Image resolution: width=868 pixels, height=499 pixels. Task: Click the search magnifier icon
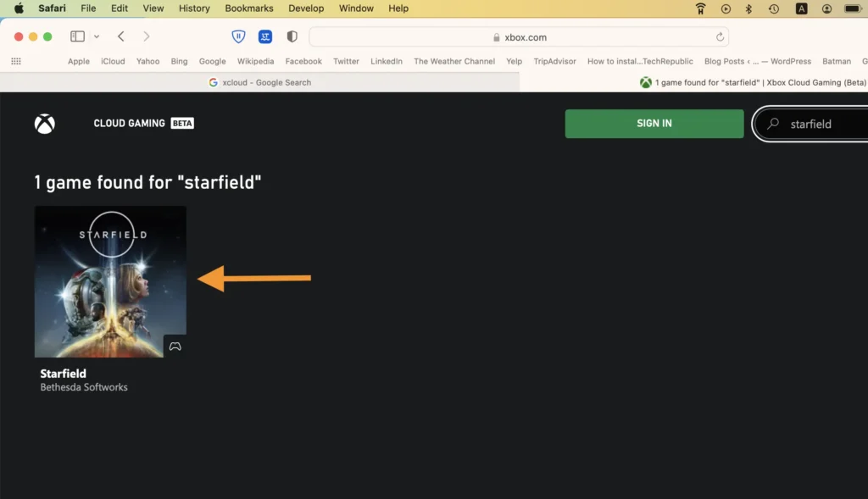773,124
